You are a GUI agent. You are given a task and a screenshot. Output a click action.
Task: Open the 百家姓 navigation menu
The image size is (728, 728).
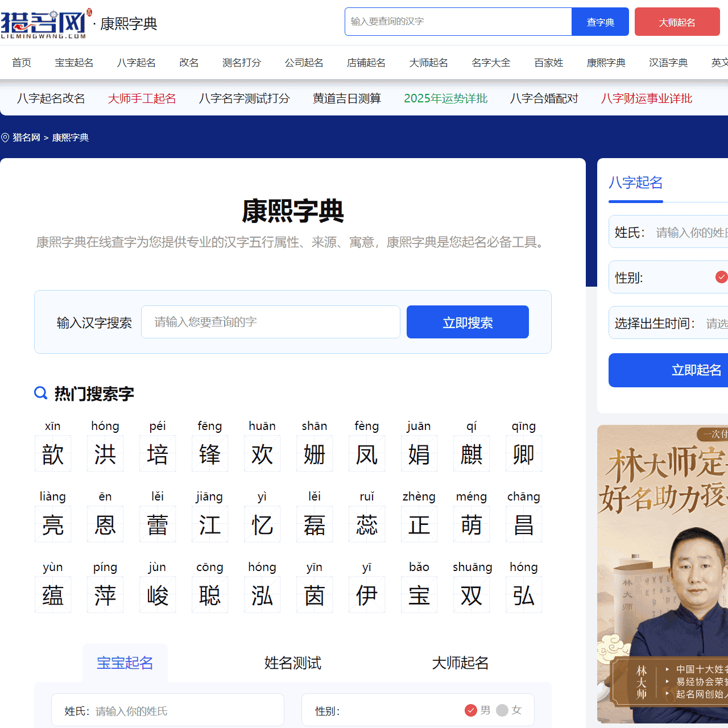tap(548, 63)
